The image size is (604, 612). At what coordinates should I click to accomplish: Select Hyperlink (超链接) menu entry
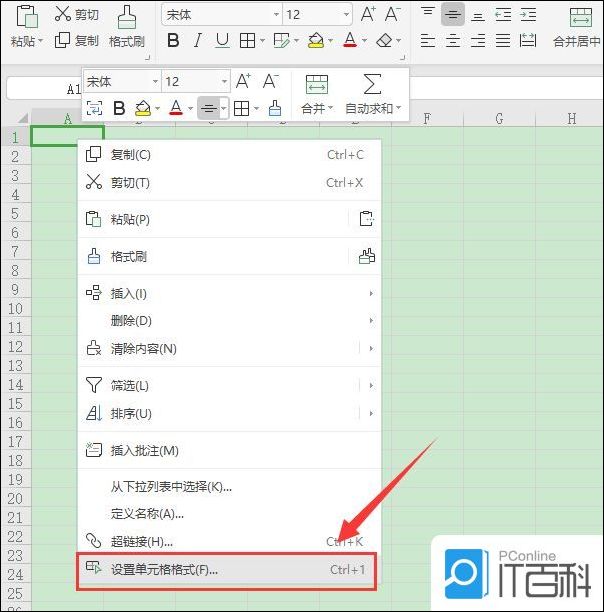229,541
